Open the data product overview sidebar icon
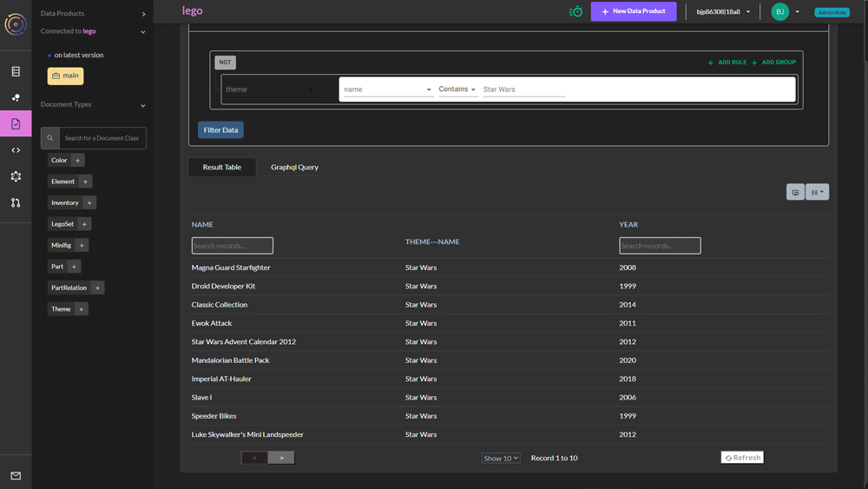Screen dimensions: 868x489 [16, 71]
